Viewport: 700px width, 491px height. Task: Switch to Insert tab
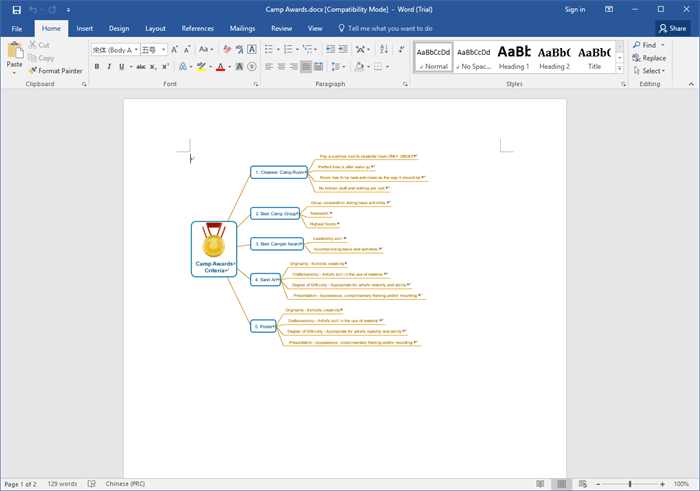pyautogui.click(x=84, y=29)
